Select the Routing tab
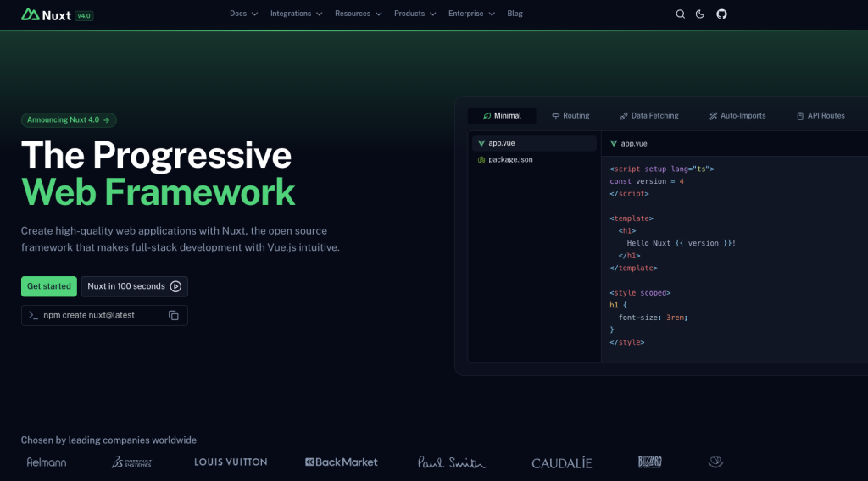The width and height of the screenshot is (868, 481). click(x=570, y=116)
